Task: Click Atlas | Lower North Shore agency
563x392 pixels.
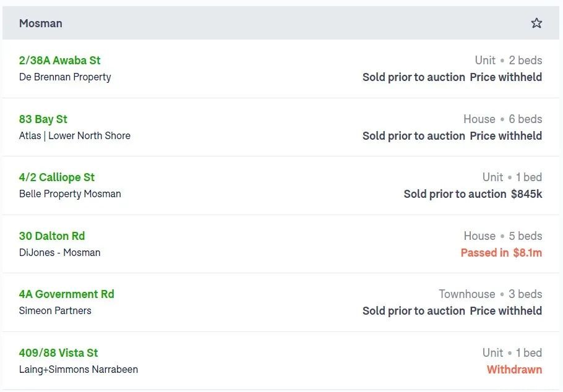Action: tap(75, 135)
